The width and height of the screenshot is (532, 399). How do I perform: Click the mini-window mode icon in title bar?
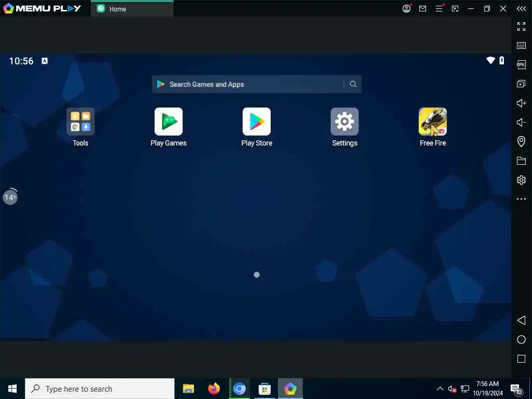[455, 9]
